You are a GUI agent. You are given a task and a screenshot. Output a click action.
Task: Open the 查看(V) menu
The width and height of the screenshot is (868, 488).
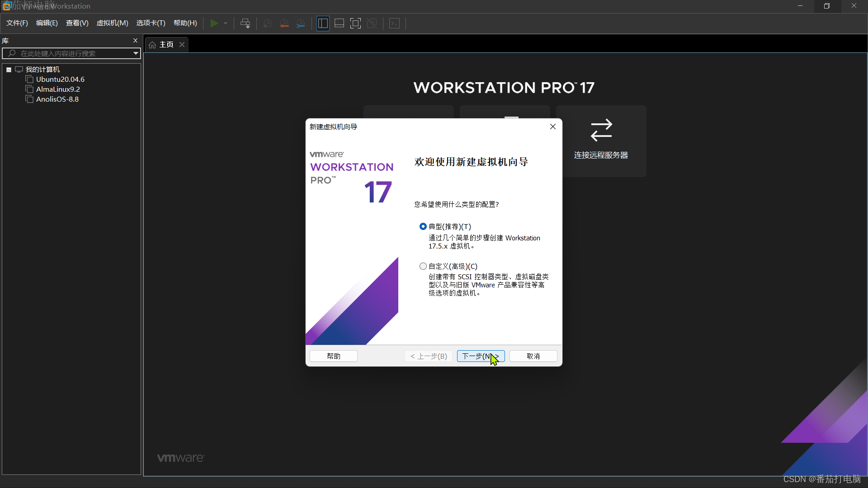point(77,23)
